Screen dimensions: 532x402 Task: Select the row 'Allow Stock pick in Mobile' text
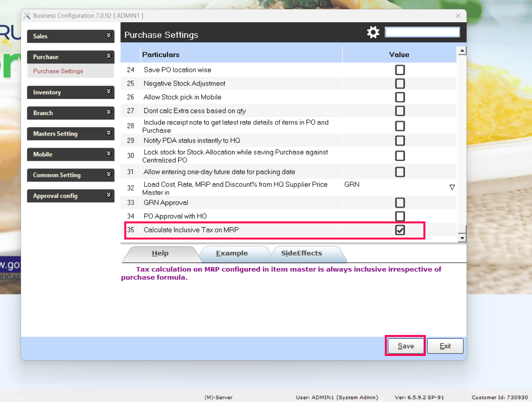tap(183, 97)
